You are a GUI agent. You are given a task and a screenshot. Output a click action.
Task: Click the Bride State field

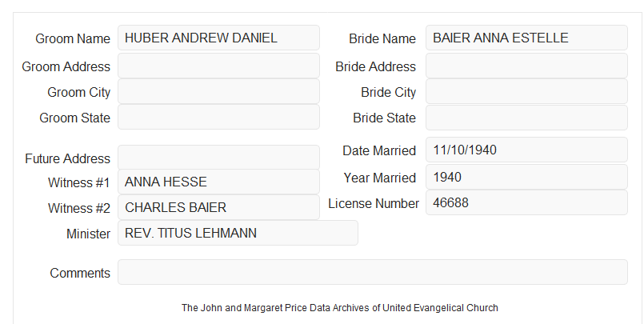[526, 118]
